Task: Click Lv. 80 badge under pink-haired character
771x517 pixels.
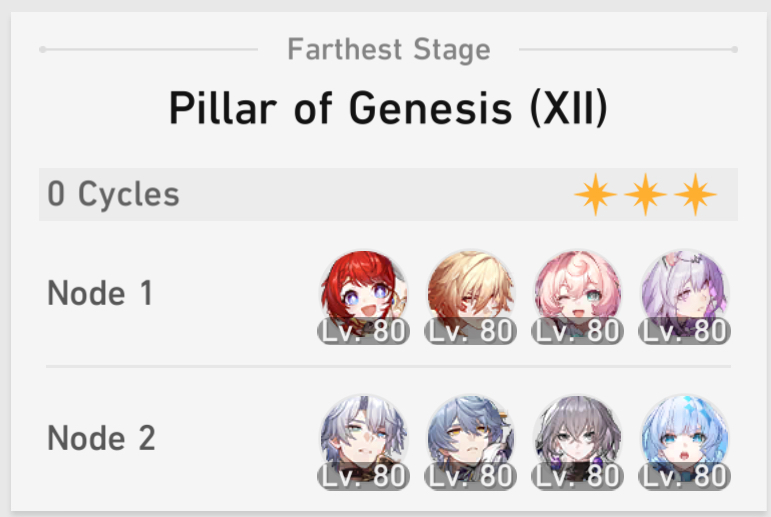Action: pos(578,331)
